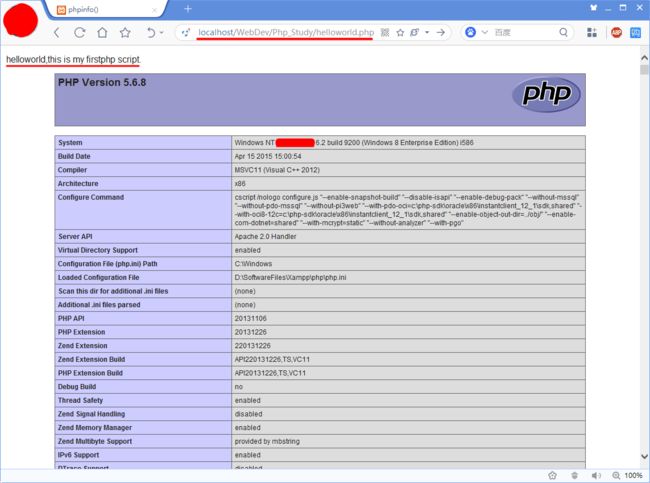Open the QR code icon in address bar
The height and width of the screenshot is (483, 650).
(385, 32)
